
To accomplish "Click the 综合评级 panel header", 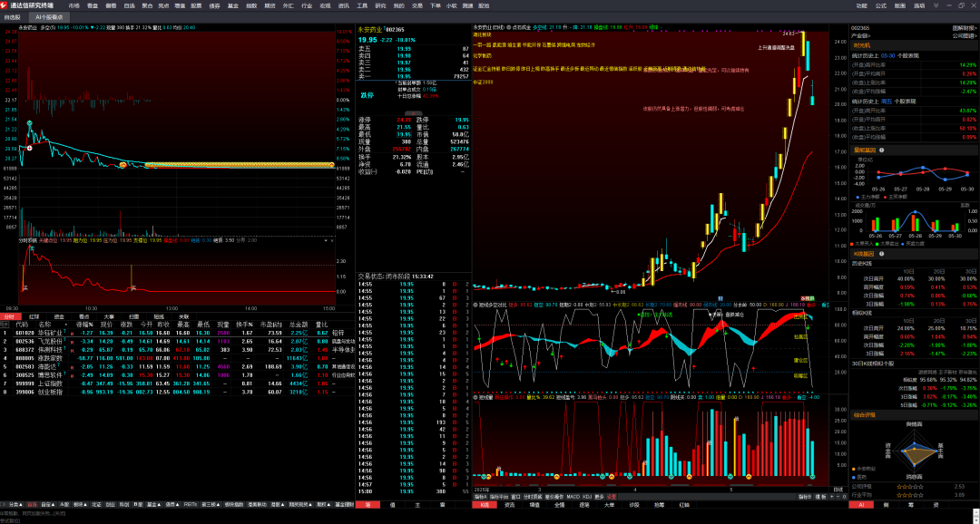I will pyautogui.click(x=915, y=414).
